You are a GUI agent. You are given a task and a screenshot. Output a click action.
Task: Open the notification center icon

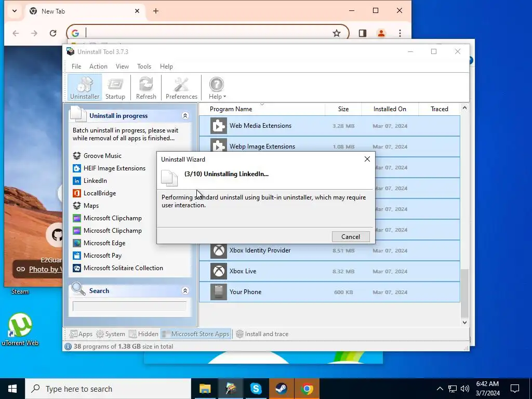point(515,389)
